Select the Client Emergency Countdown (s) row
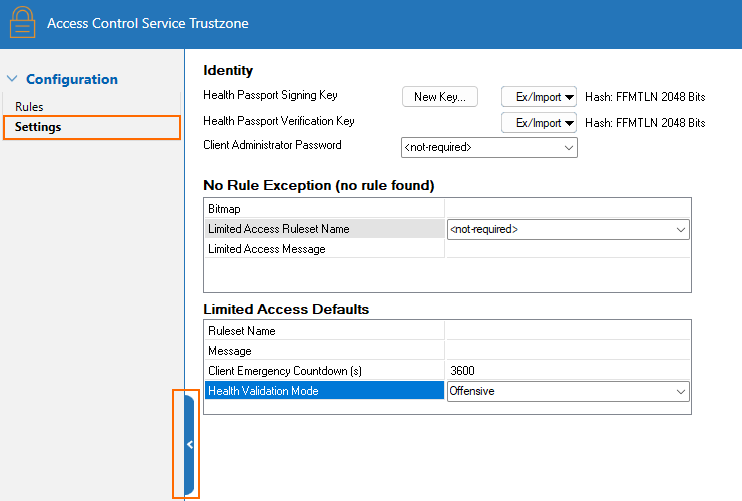742x501 pixels. (325, 370)
